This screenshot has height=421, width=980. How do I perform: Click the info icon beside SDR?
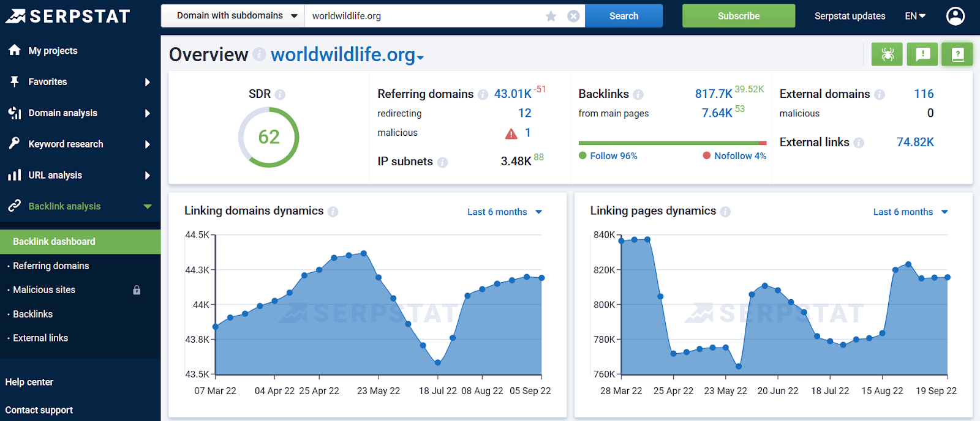click(280, 94)
